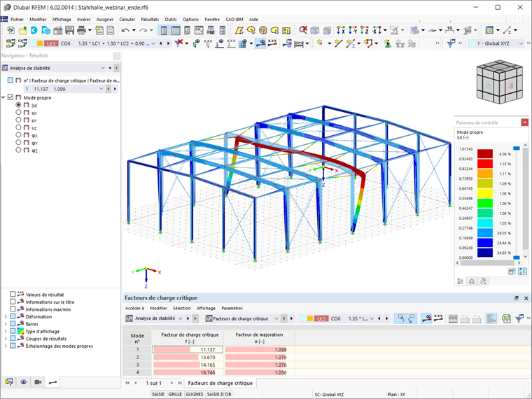This screenshot has height=399, width=532.
Task: Open the navigator Views camera tab icon
Action: pos(38,382)
